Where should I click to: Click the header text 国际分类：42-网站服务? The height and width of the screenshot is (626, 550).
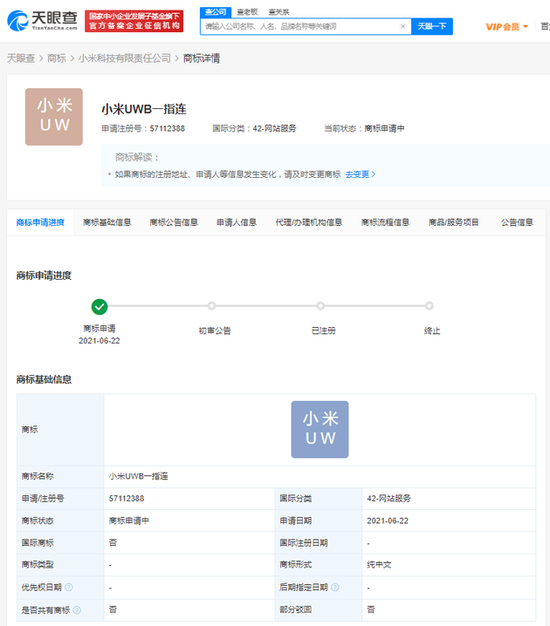point(254,129)
